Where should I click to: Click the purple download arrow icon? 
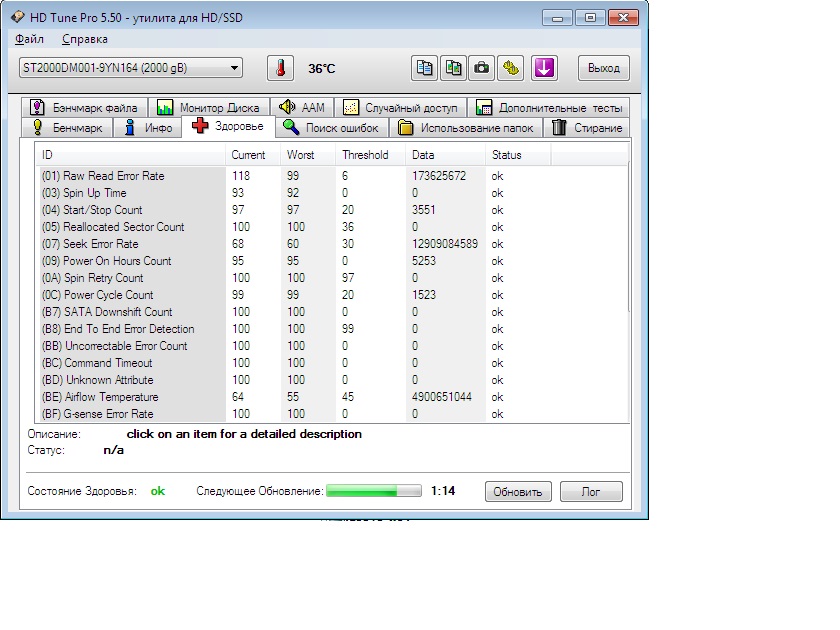click(544, 68)
